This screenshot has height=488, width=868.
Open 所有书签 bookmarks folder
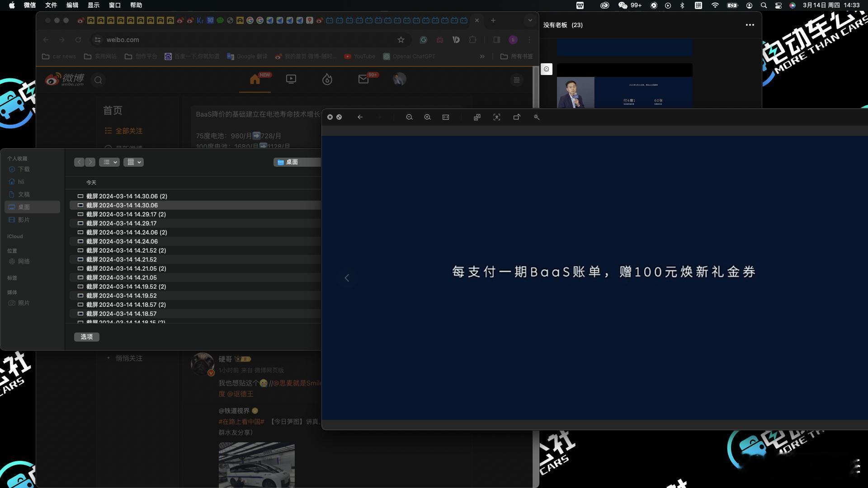[517, 56]
